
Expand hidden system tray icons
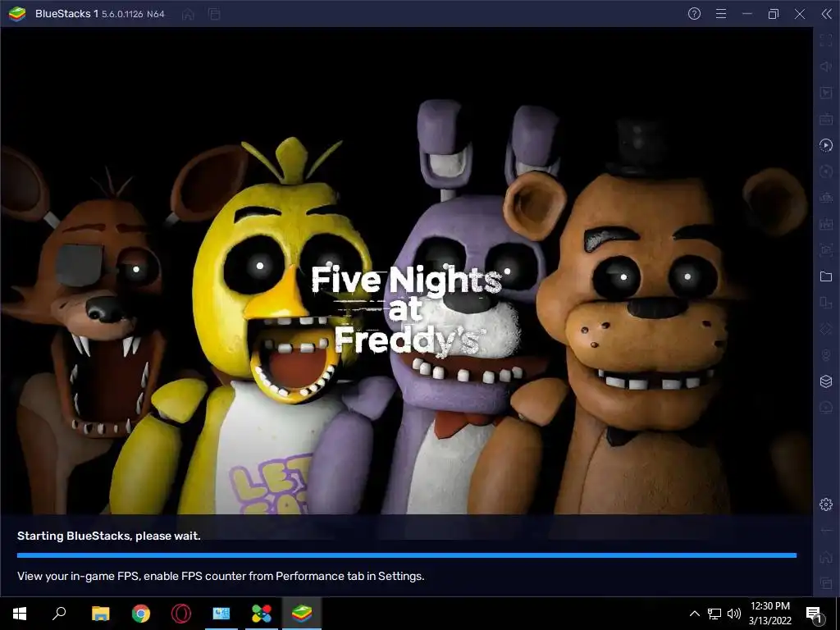point(694,614)
